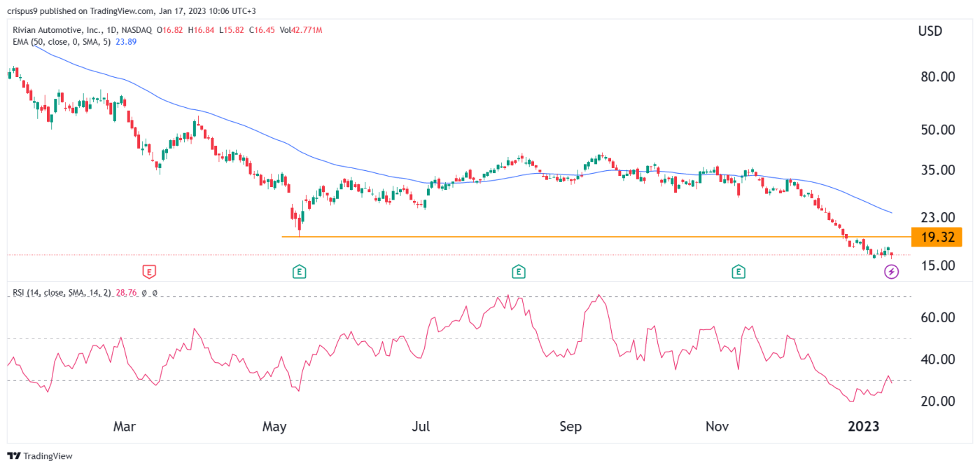This screenshot has height=468, width=980.
Task: Open the August green earnings E marker
Action: 518,271
